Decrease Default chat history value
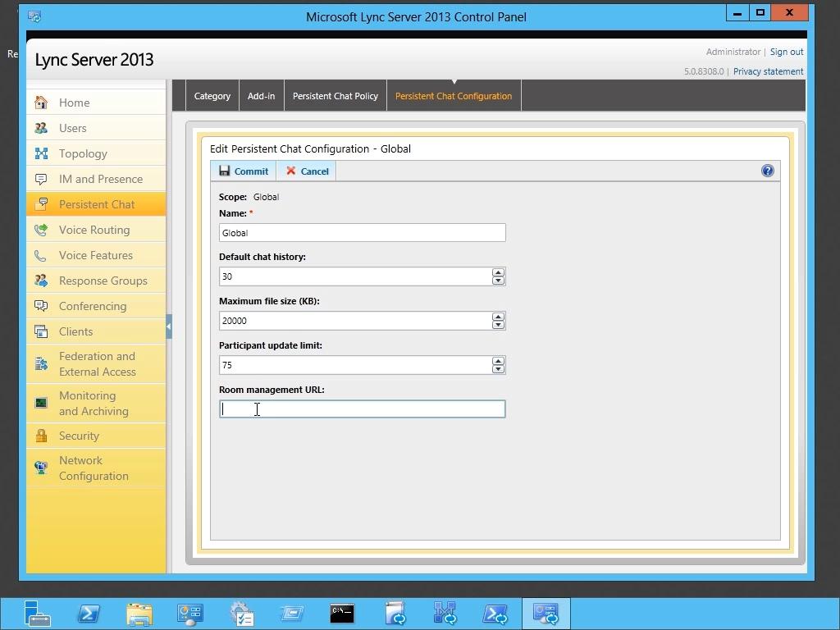The height and width of the screenshot is (630, 840). (498, 281)
